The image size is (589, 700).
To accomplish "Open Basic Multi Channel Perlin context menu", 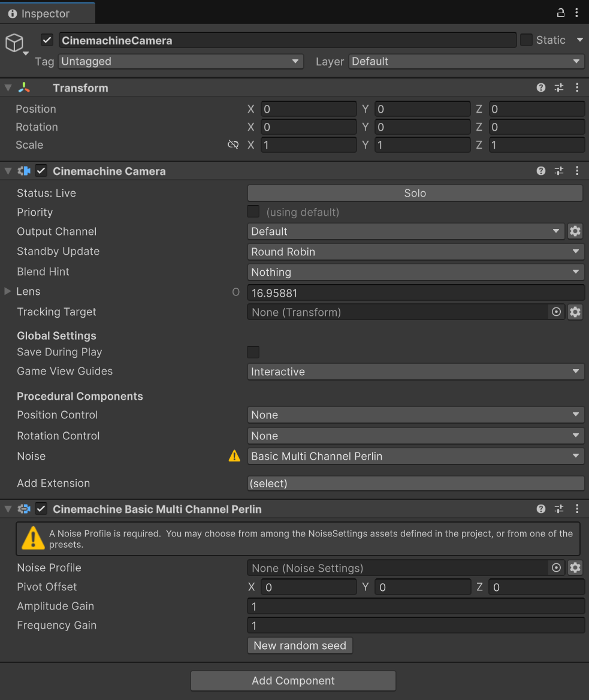I will 577,509.
